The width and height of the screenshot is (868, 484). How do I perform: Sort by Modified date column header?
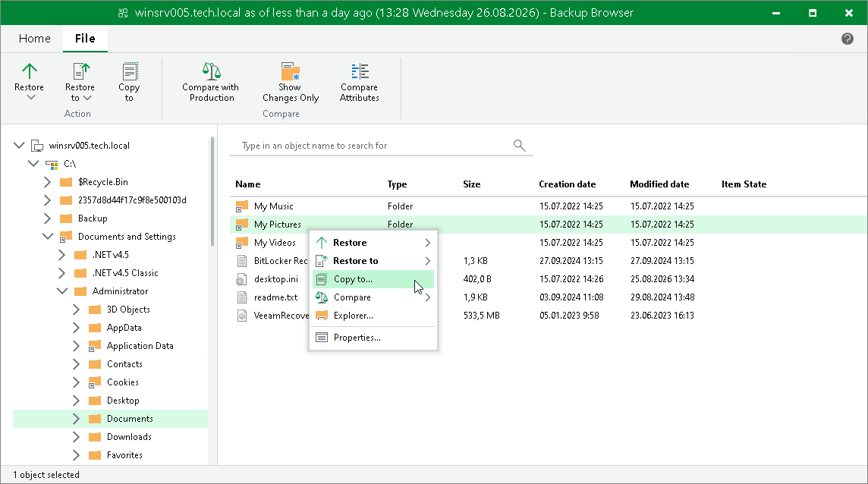(x=659, y=184)
